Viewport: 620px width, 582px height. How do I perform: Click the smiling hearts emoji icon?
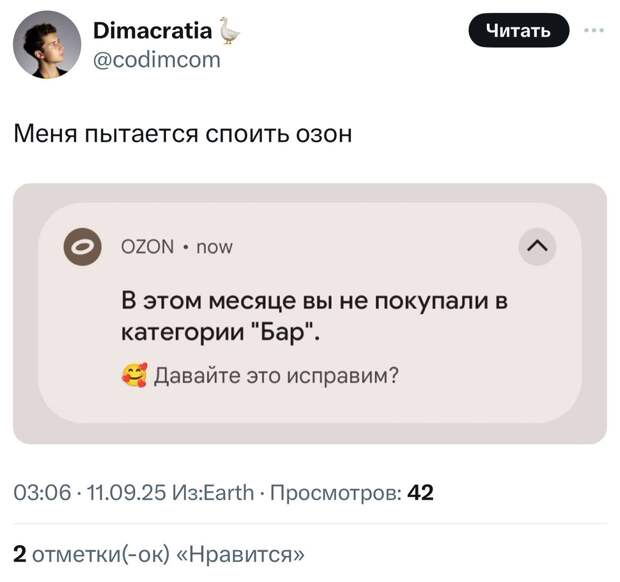(x=134, y=375)
